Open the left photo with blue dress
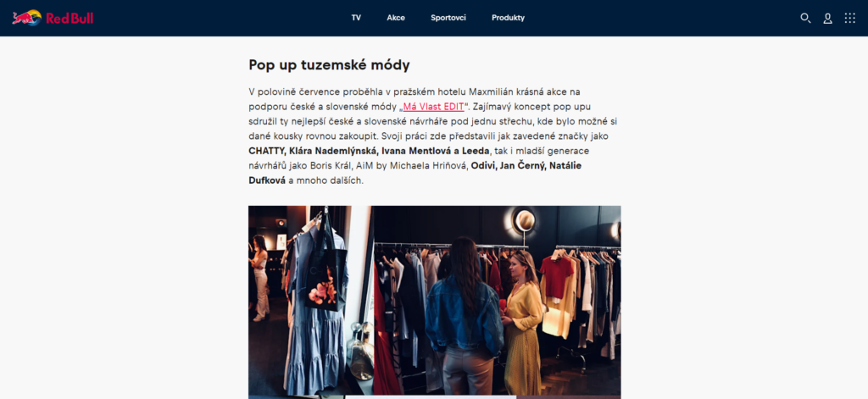Screen dimensions: 868x399 click(x=310, y=300)
